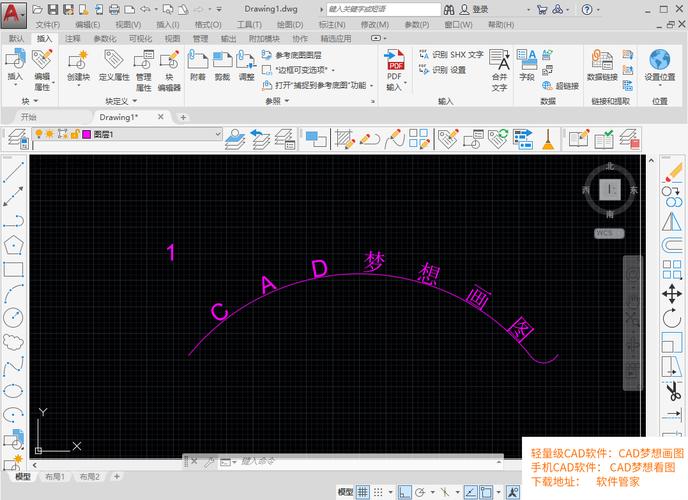This screenshot has width=688, height=500.
Task: Click the Mirror tool in right toolbar
Action: 673,221
